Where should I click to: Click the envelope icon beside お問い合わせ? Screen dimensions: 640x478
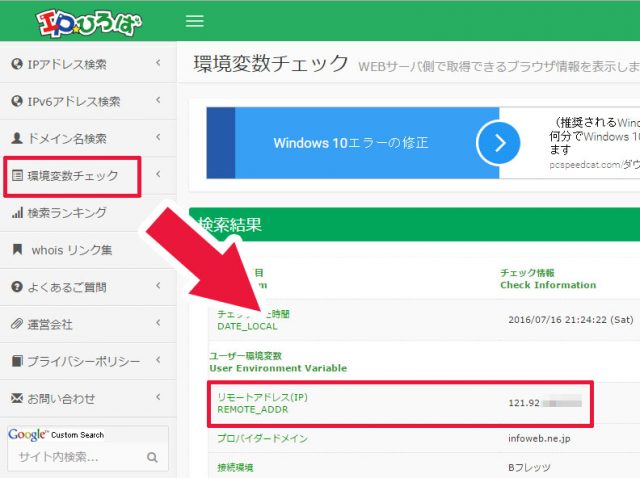click(16, 398)
